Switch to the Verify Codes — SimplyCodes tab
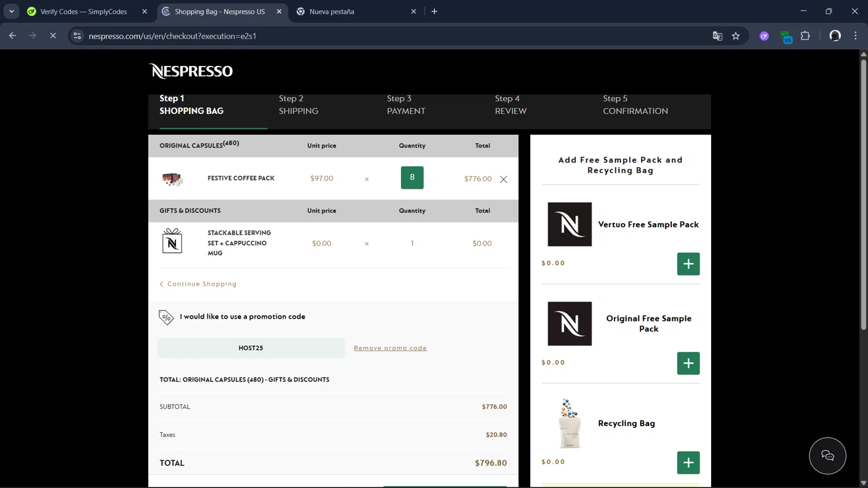This screenshot has width=868, height=488. coord(84,12)
